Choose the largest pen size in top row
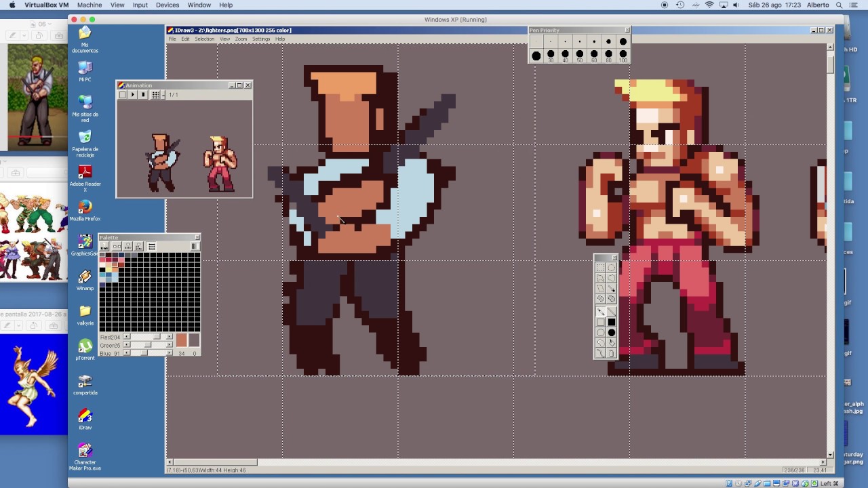 click(x=623, y=41)
